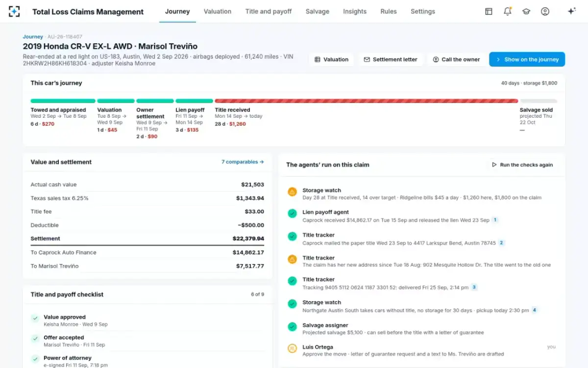Screen dimensions: 588x368
Task: Click check icon for Northgate Austin South entry
Action: 292,304
